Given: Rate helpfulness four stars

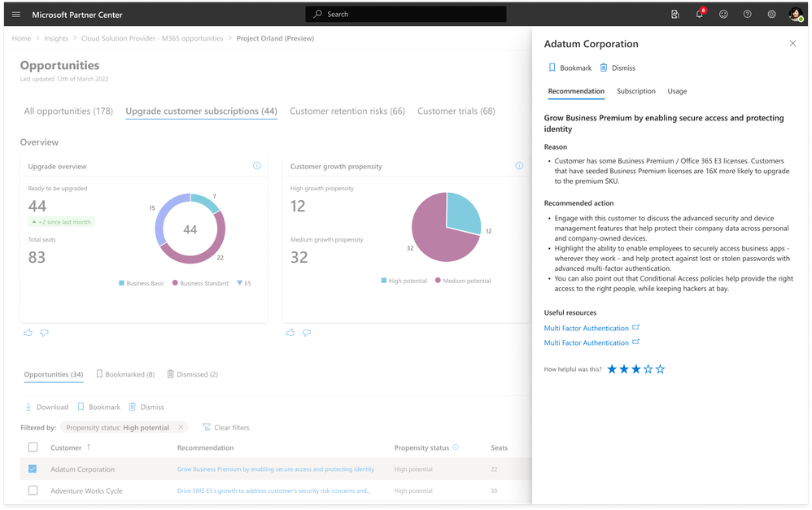Looking at the screenshot, I should (x=648, y=369).
